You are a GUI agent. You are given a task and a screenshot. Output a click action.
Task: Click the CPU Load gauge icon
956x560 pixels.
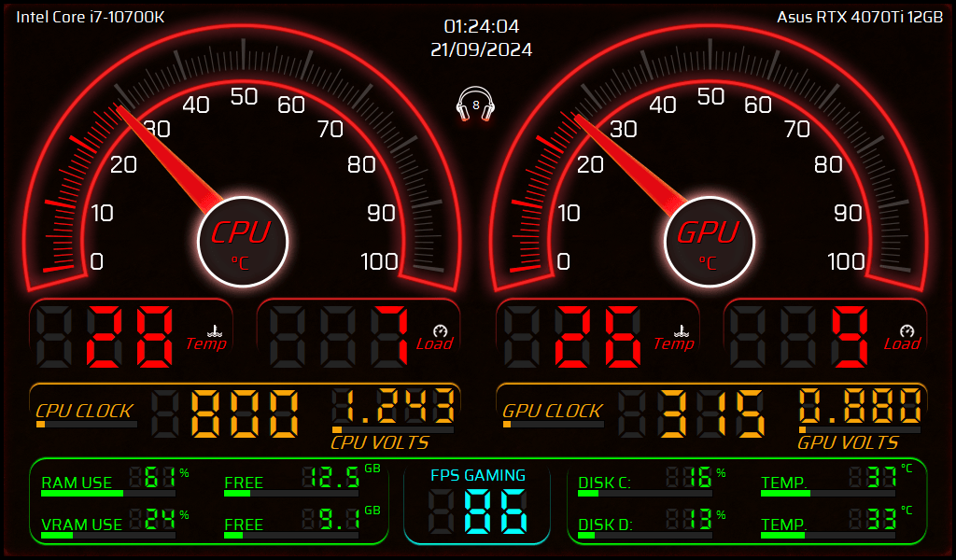click(x=440, y=330)
